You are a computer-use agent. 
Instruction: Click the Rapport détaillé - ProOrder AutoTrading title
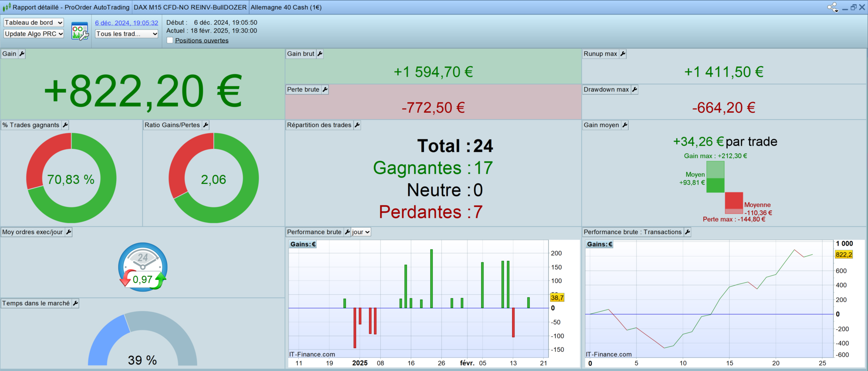[x=71, y=7]
